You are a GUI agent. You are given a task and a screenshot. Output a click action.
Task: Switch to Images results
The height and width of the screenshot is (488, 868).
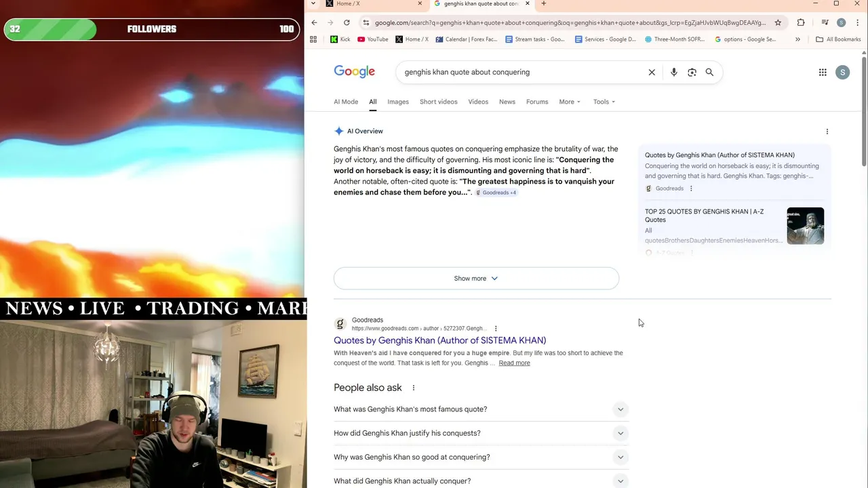[x=398, y=102]
